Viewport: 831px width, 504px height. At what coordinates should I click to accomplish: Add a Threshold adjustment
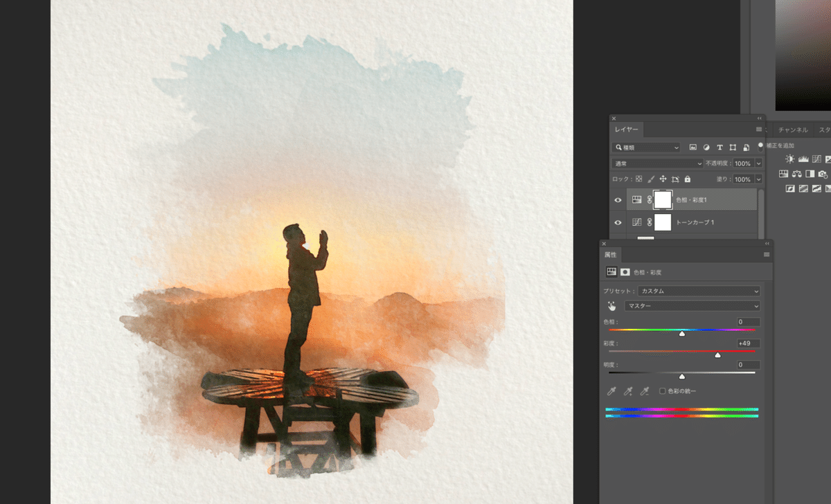click(x=816, y=188)
